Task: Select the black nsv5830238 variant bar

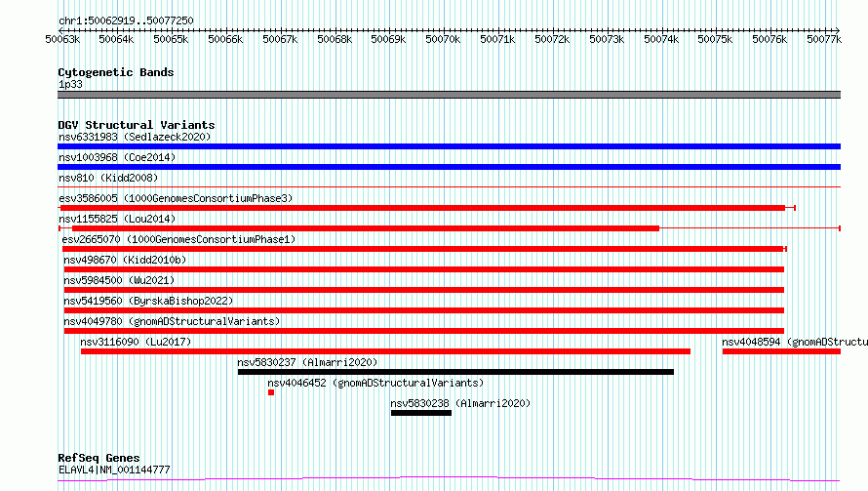Action: click(x=421, y=413)
